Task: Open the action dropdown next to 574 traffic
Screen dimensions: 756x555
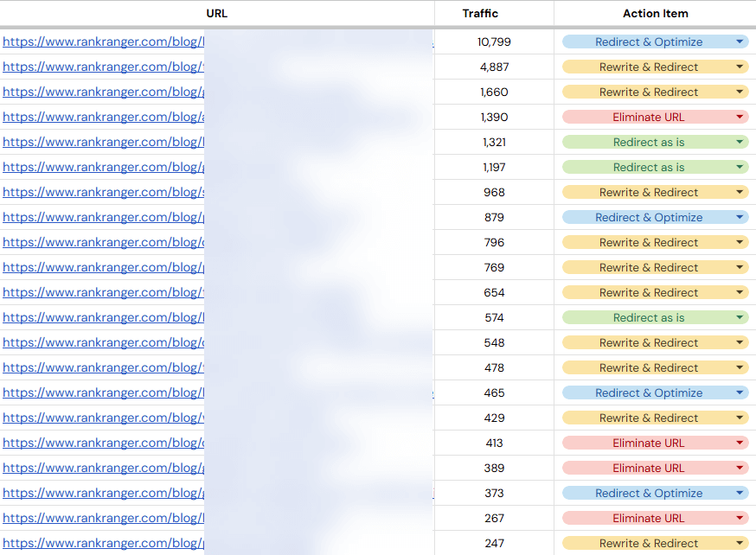Action: tap(738, 317)
